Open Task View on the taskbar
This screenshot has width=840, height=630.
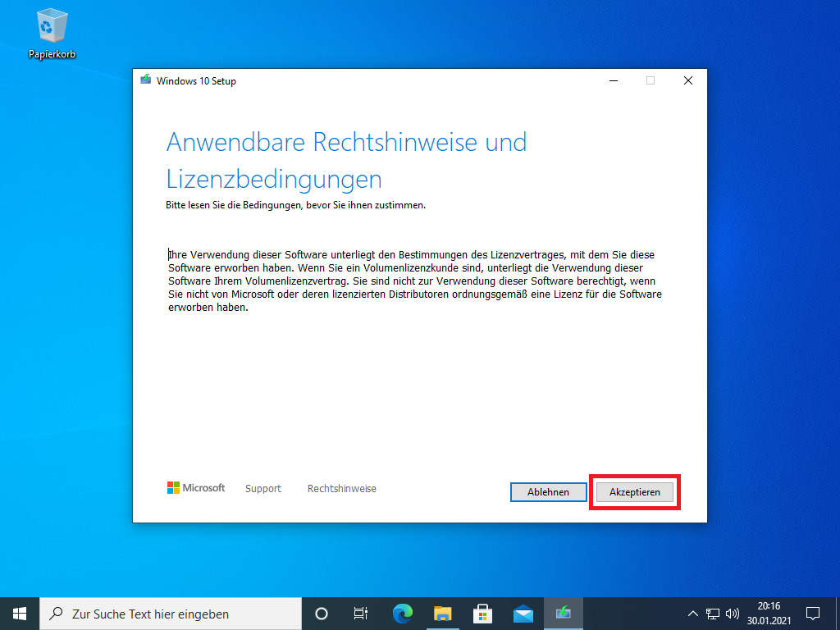coord(361,614)
